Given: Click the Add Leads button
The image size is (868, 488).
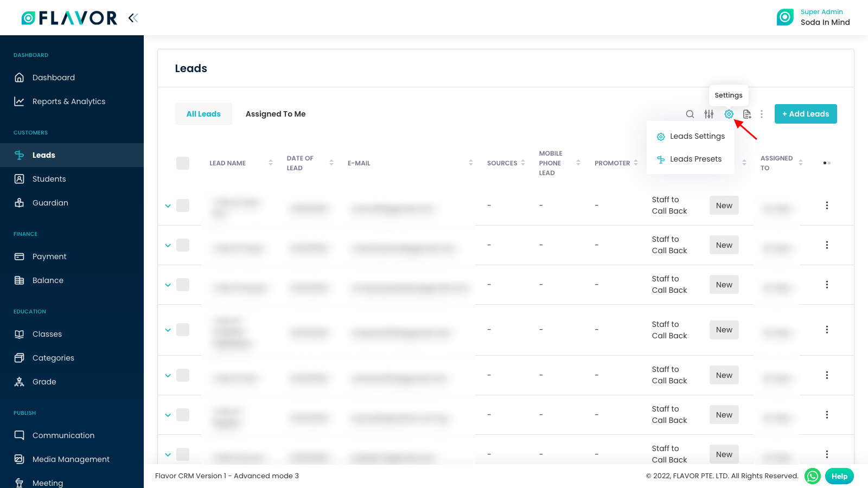Looking at the screenshot, I should [x=806, y=114].
